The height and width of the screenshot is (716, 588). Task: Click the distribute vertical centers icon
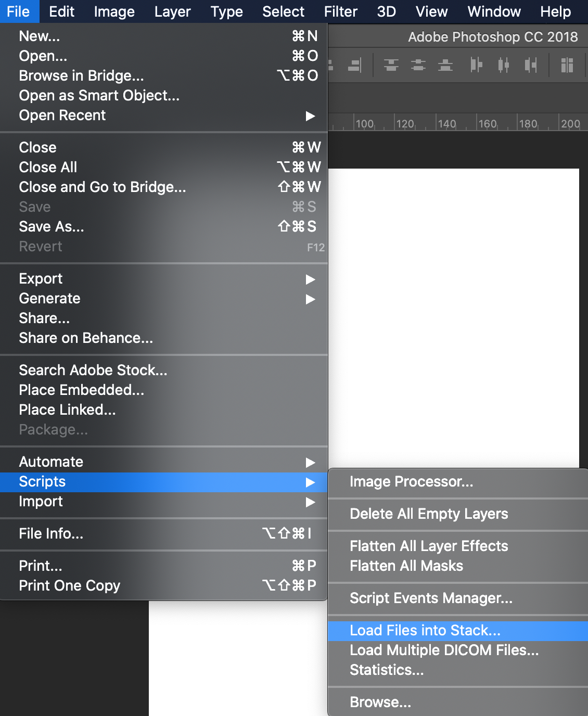tap(418, 65)
